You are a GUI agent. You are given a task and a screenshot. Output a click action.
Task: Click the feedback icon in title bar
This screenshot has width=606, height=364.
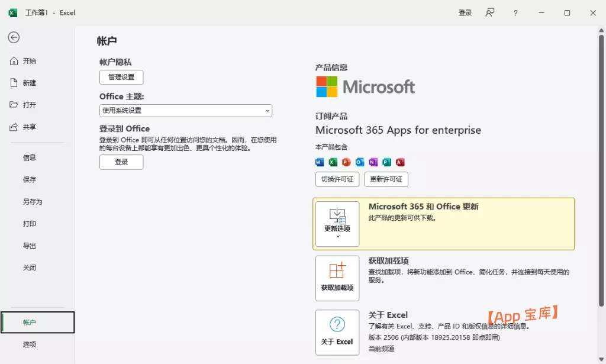[x=490, y=13]
